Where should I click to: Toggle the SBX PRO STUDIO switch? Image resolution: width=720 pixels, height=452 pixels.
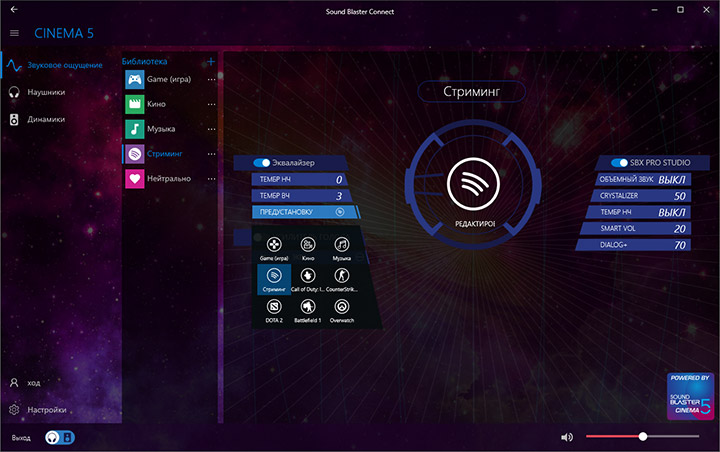click(x=619, y=163)
